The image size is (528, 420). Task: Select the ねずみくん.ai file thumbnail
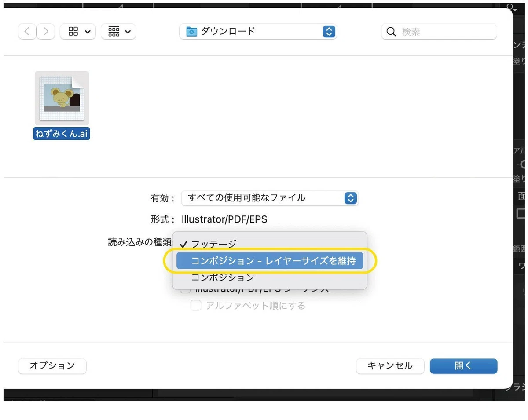click(x=62, y=98)
